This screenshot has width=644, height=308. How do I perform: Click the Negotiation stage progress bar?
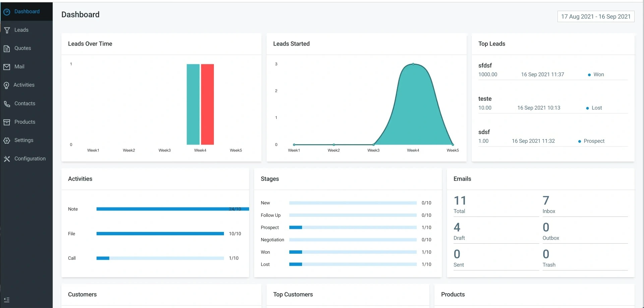pyautogui.click(x=353, y=240)
